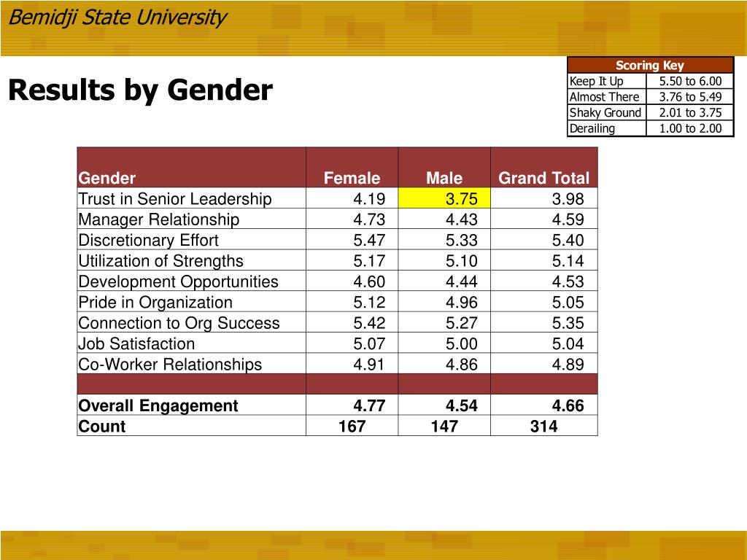Select the 'Manager Relationship' row label
The width and height of the screenshot is (747, 560).
(158, 219)
